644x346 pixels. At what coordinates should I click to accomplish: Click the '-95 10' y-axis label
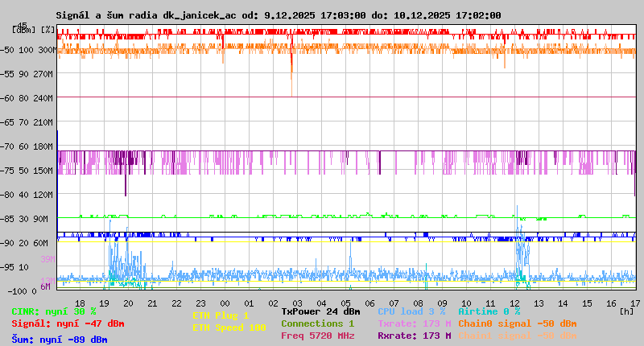click(x=14, y=268)
